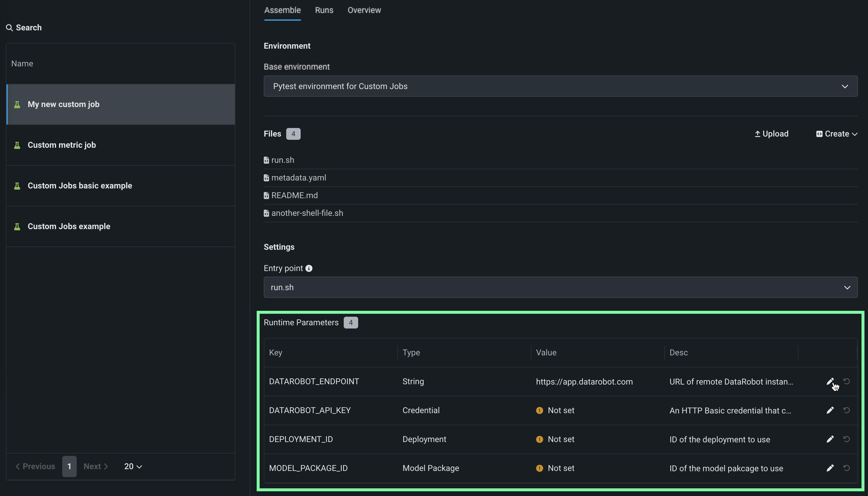
Task: Expand the Entry point run.sh dropdown
Action: 560,287
